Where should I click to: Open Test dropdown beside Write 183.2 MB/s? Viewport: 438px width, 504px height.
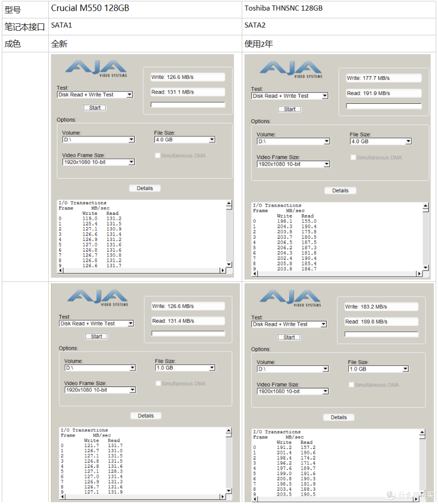289,325
